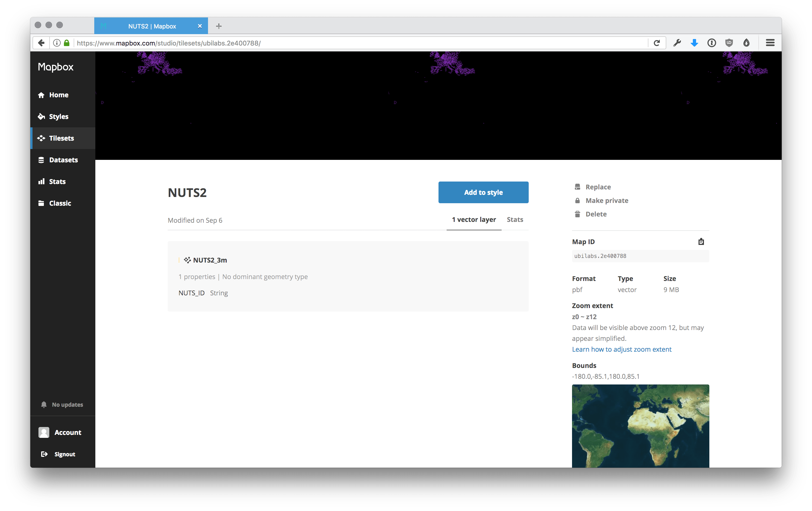This screenshot has height=511, width=812.
Task: Click the Signout icon
Action: coord(44,454)
